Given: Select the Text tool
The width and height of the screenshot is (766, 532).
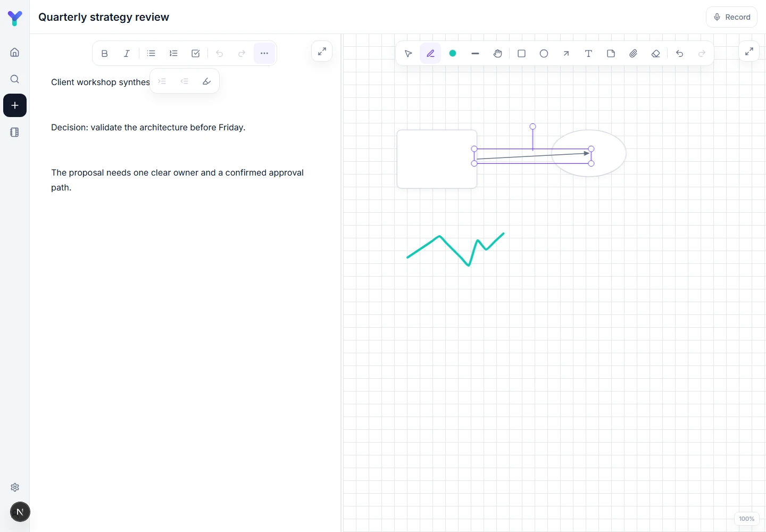Looking at the screenshot, I should pos(588,53).
